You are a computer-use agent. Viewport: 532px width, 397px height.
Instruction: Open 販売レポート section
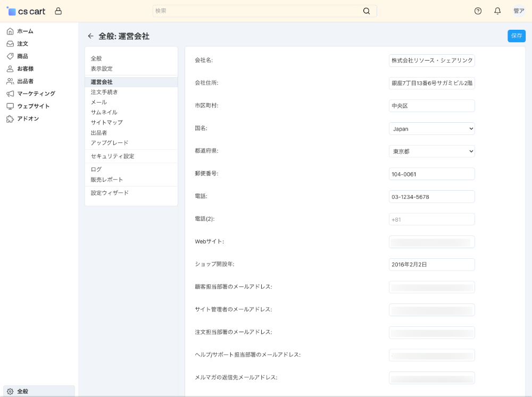coord(106,179)
